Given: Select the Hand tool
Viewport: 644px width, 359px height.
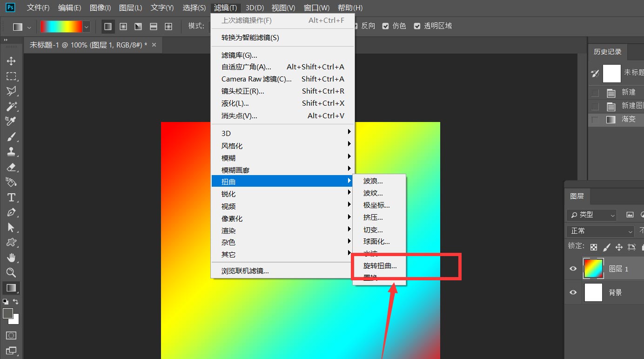Looking at the screenshot, I should coord(11,257).
